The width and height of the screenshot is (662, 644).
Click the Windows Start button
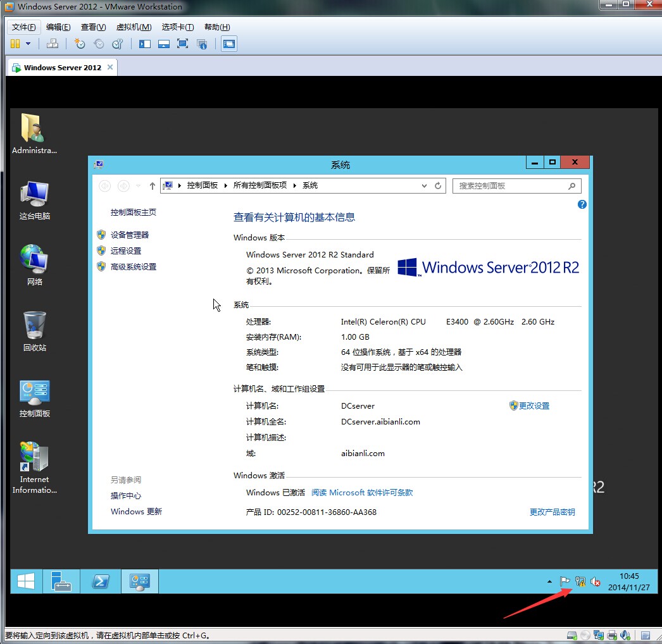coord(26,581)
